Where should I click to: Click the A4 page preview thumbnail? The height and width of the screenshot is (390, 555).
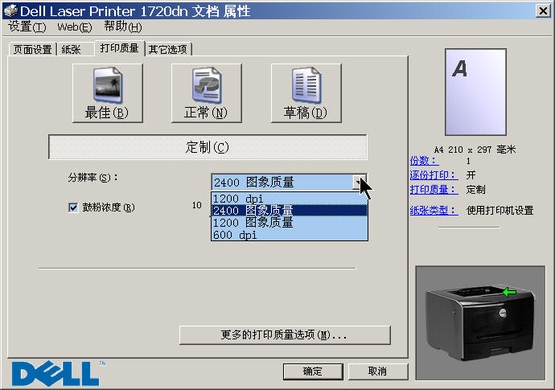point(476,92)
